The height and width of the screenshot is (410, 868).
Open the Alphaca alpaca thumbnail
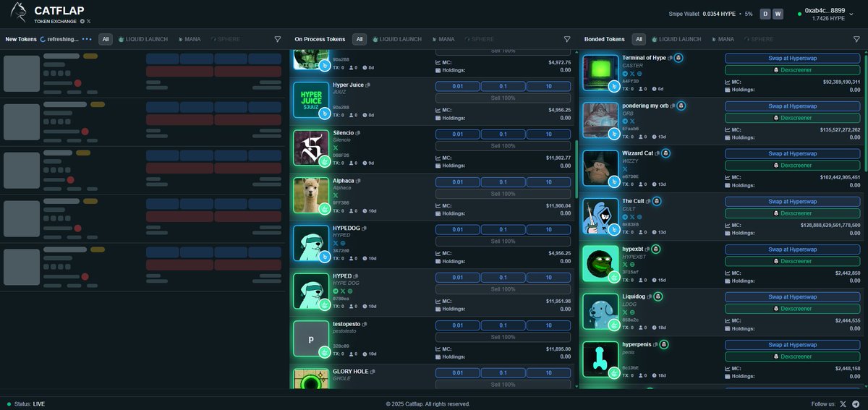[311, 195]
